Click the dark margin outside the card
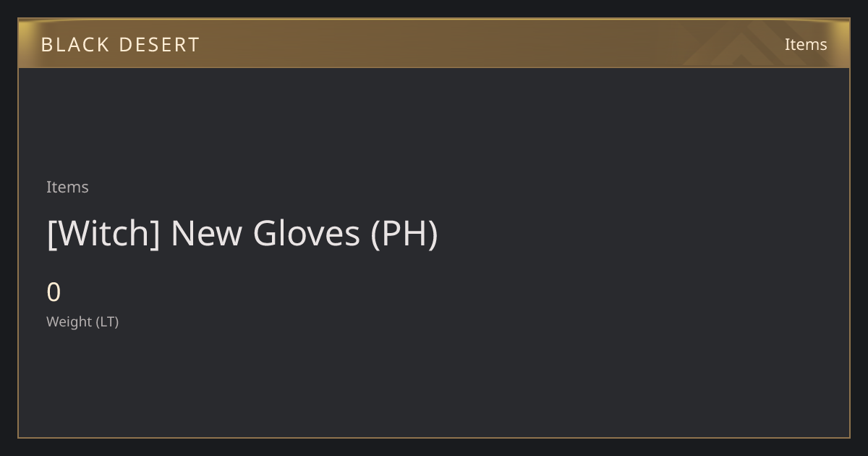The image size is (868, 456). (x=434, y=447)
